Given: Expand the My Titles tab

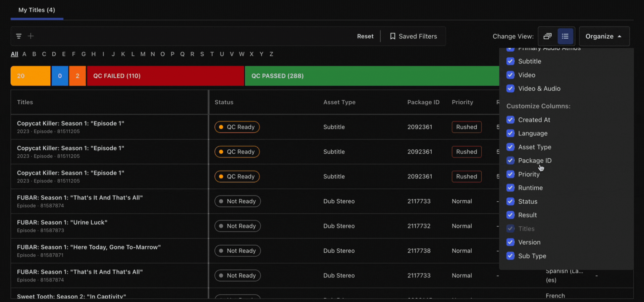Looking at the screenshot, I should tap(37, 10).
